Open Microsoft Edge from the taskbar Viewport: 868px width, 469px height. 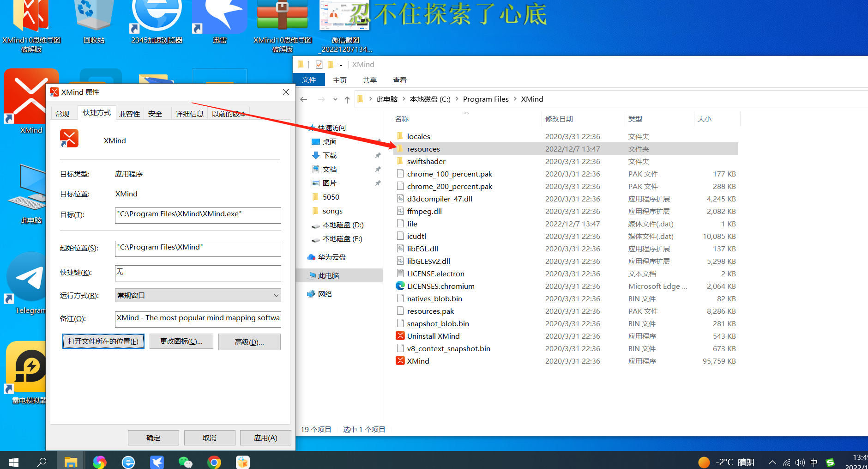pos(128,462)
